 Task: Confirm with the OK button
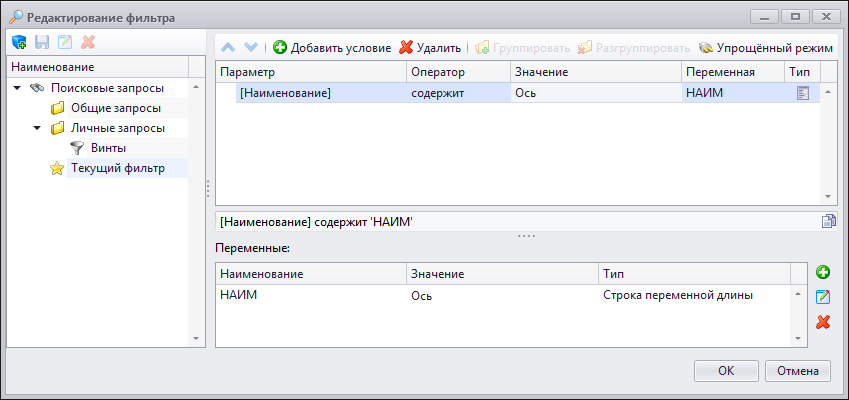point(726,371)
